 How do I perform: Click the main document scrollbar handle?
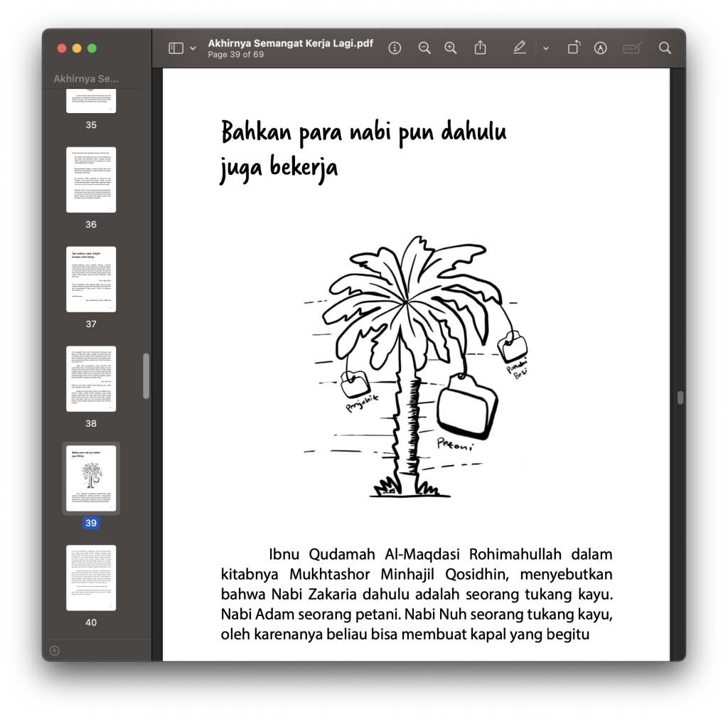point(680,398)
